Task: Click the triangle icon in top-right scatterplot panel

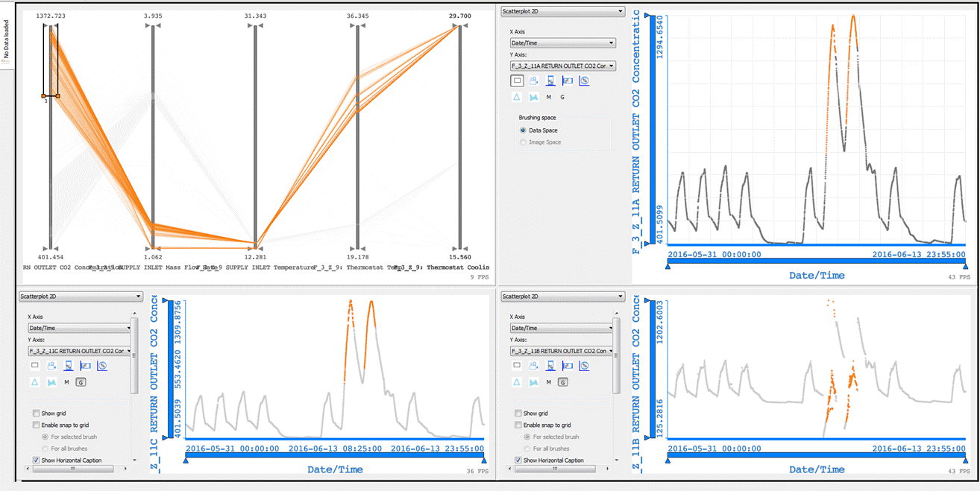Action: (517, 97)
